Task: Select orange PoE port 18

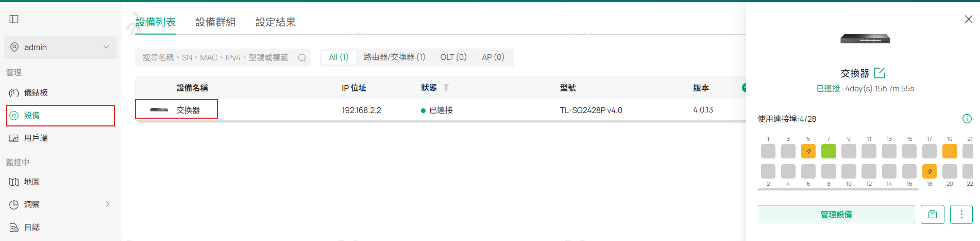Action: coord(930,171)
